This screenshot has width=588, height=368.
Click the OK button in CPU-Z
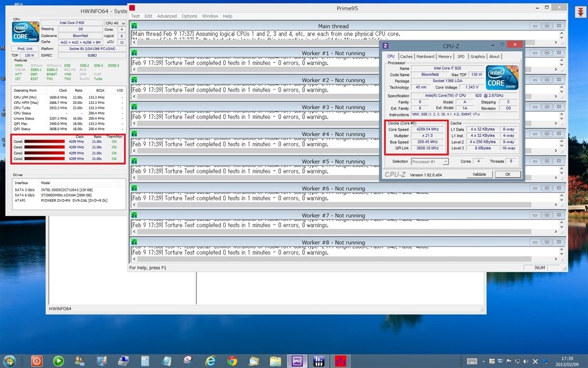(508, 175)
